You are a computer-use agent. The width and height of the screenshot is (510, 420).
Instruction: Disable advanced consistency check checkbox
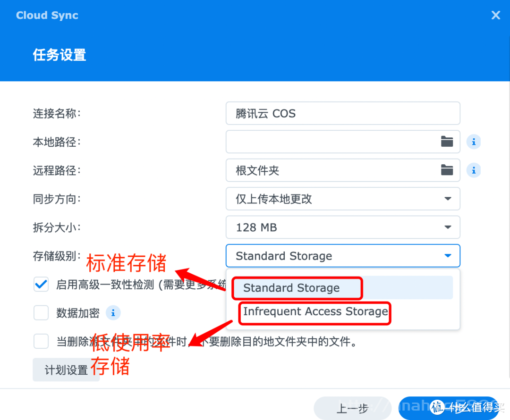41,285
